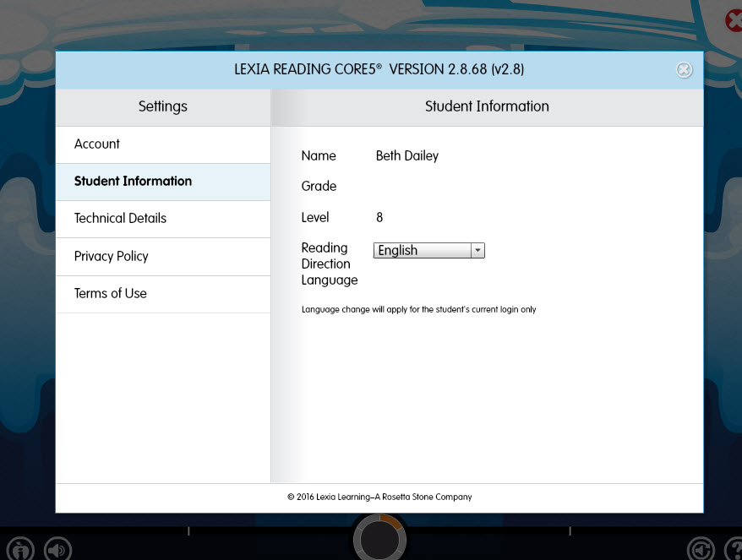This screenshot has height=560, width=742.
Task: Open the Terms of Use
Action: tap(109, 293)
